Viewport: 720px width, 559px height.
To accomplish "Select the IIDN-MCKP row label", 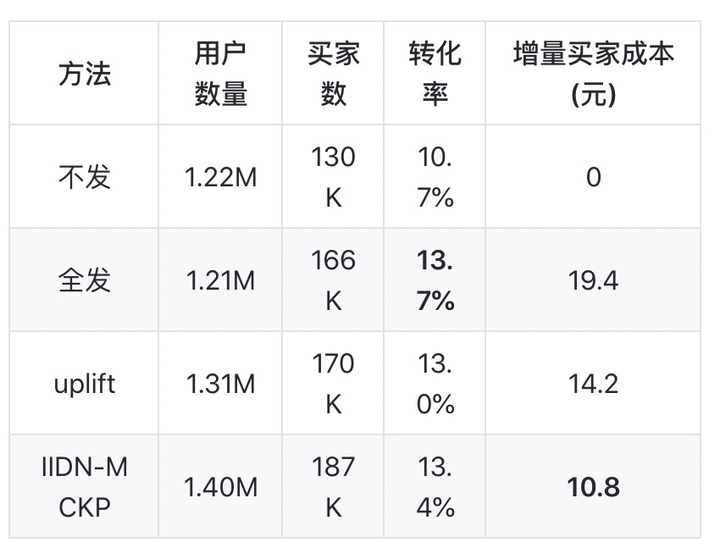I will 84,487.
